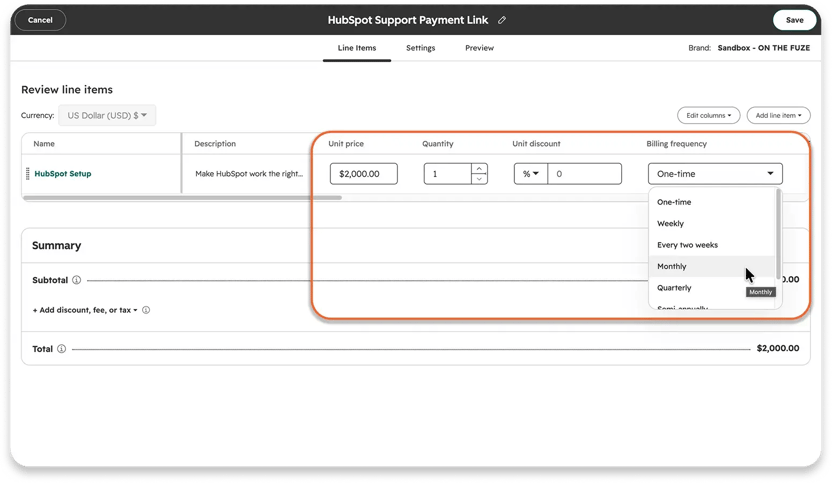Open the Preview tab
This screenshot has height=483, width=832.
click(x=480, y=48)
